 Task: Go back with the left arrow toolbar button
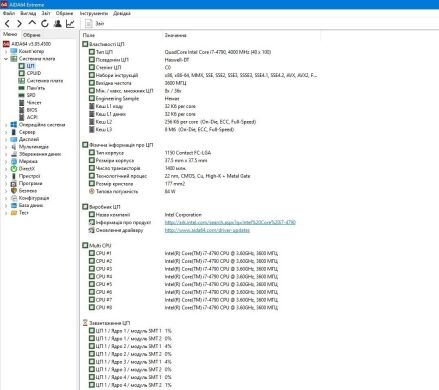7,23
